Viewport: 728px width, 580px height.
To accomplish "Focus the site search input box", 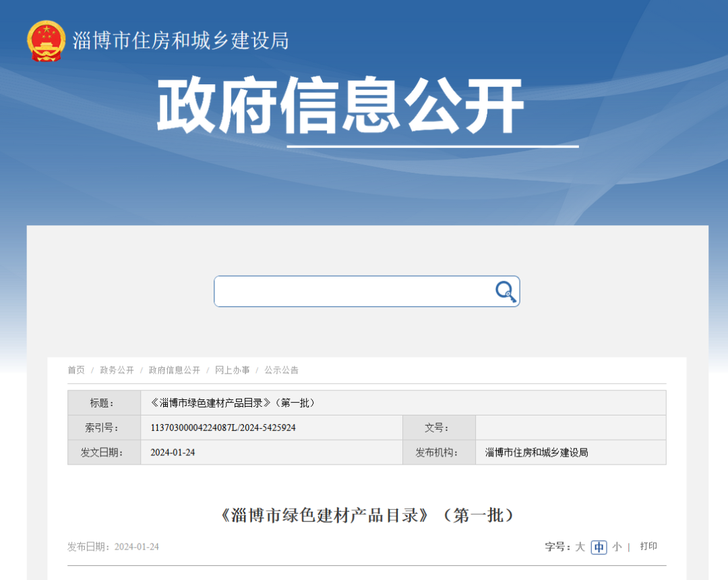I will click(367, 291).
